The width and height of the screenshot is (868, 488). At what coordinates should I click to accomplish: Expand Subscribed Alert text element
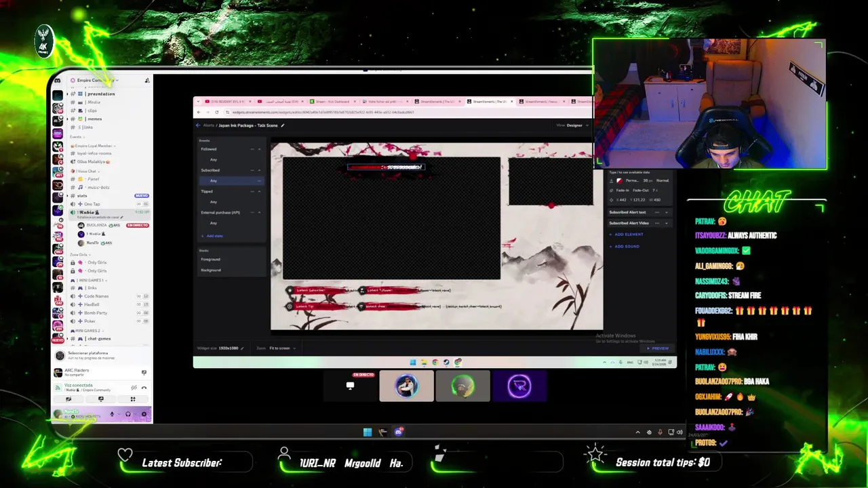coord(667,212)
